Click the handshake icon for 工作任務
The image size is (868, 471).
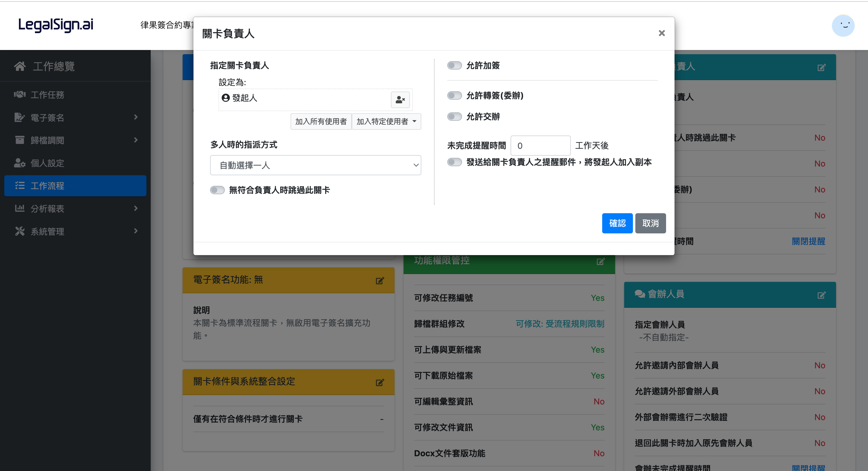pyautogui.click(x=20, y=95)
